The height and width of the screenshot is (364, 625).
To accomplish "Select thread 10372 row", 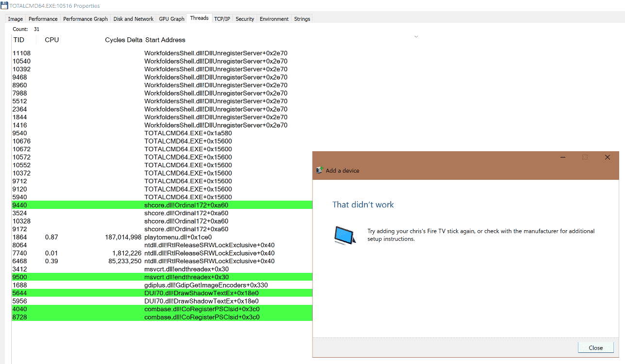I will (162, 173).
